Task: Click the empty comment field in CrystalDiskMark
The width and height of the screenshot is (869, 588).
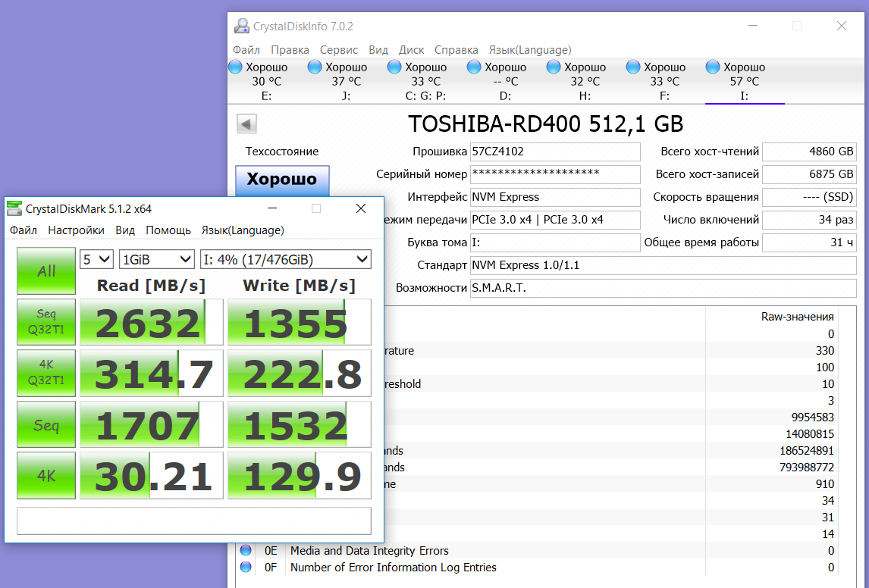Action: 194,521
